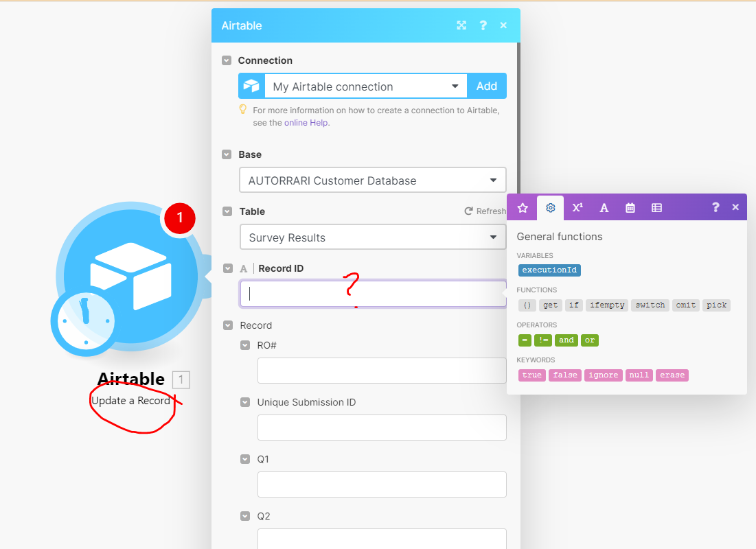Open the math functions tab

(577, 208)
